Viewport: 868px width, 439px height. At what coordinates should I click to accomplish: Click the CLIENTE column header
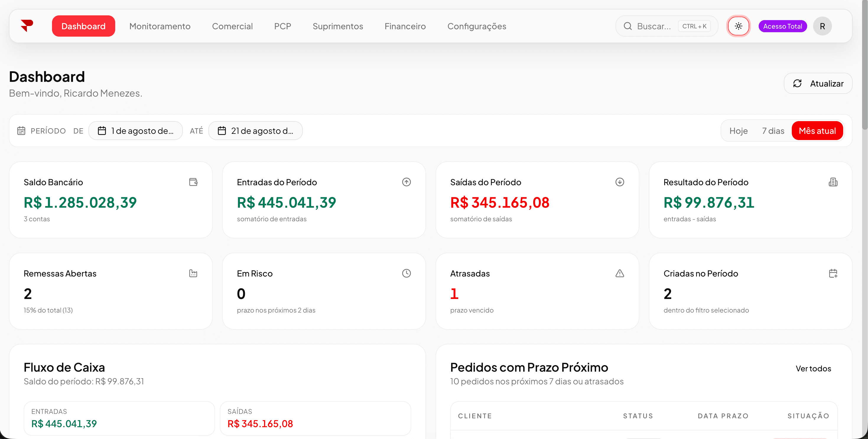point(475,416)
